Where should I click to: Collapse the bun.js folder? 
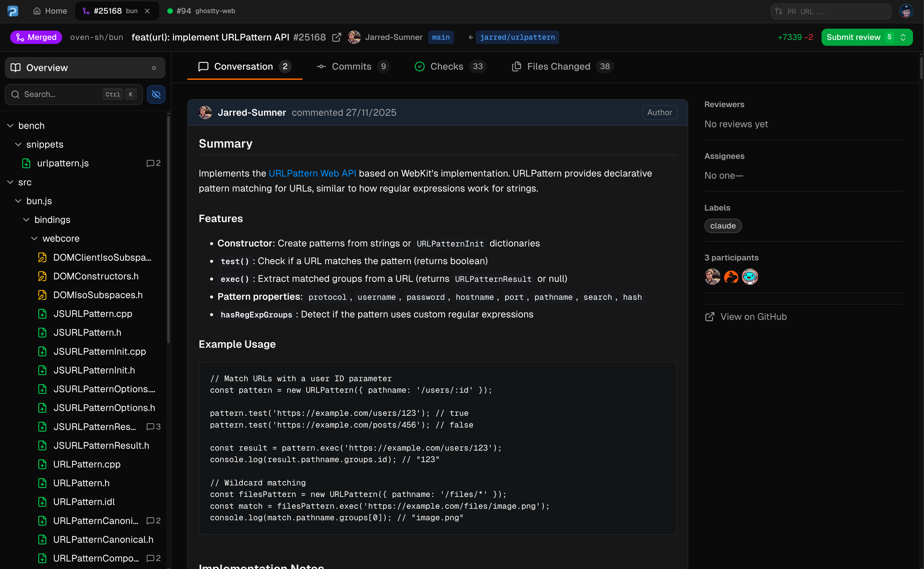tap(18, 201)
